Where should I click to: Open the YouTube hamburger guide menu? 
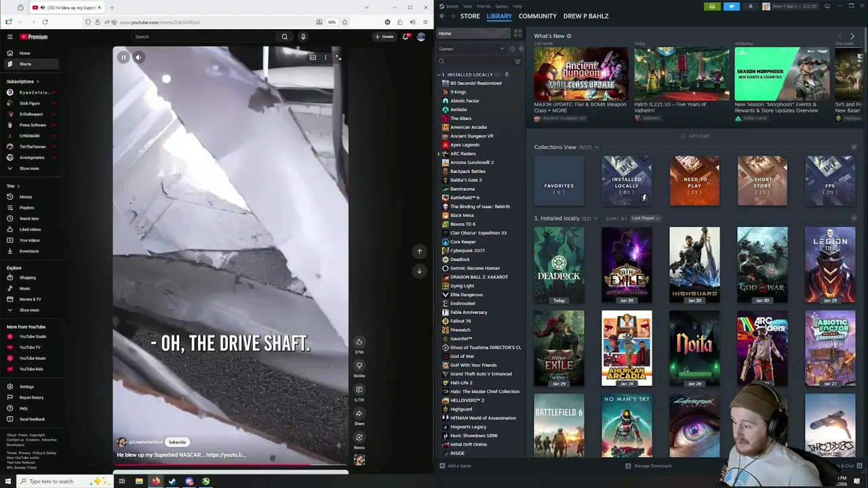point(9,37)
